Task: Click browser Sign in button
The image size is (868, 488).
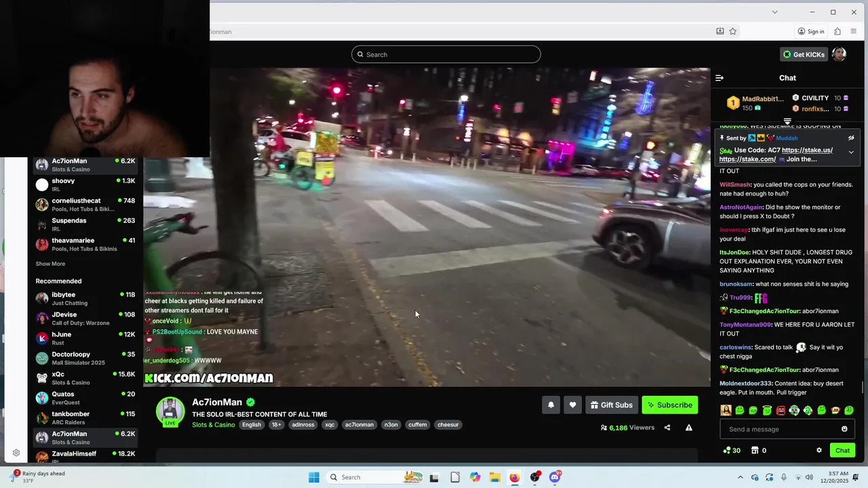Action: pyautogui.click(x=810, y=31)
